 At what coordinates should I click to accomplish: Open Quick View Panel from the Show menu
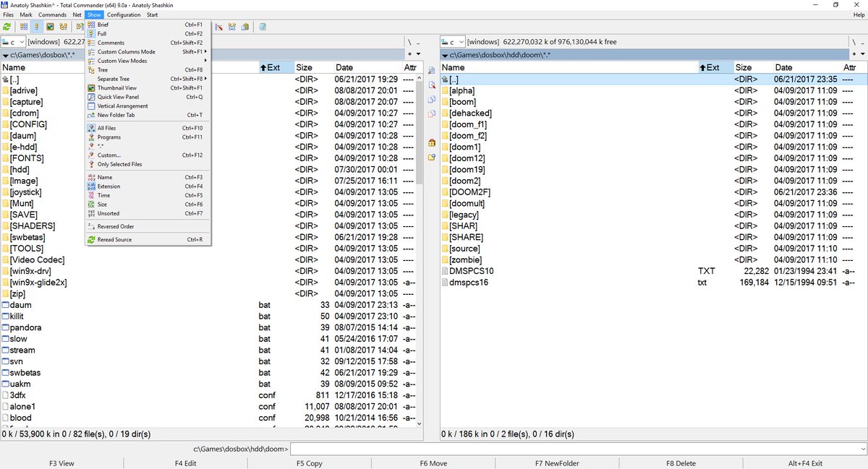148,97
